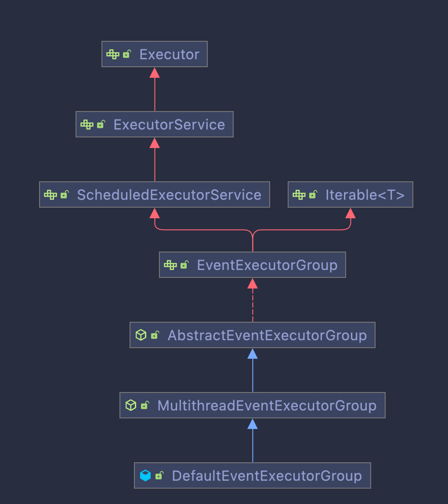This screenshot has height=504, width=448.
Task: Click the public lock icon on EventExecutorGroup
Action: 184,265
